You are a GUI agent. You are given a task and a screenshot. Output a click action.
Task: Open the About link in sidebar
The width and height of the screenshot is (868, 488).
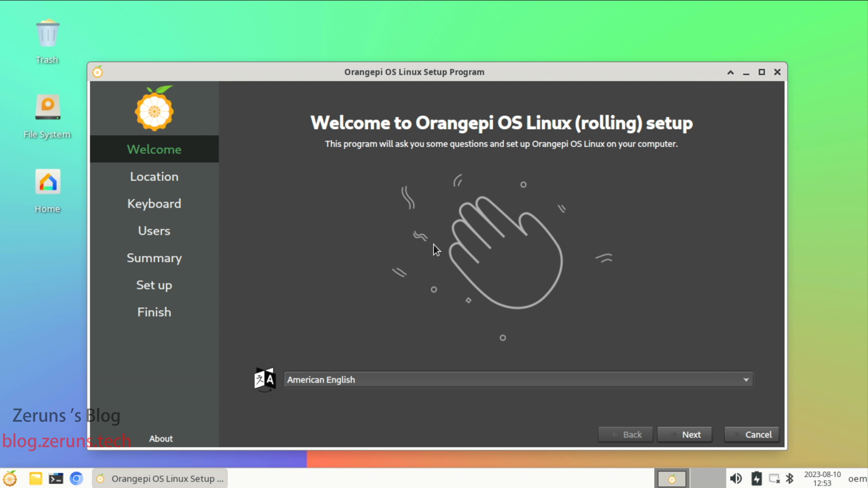[161, 439]
